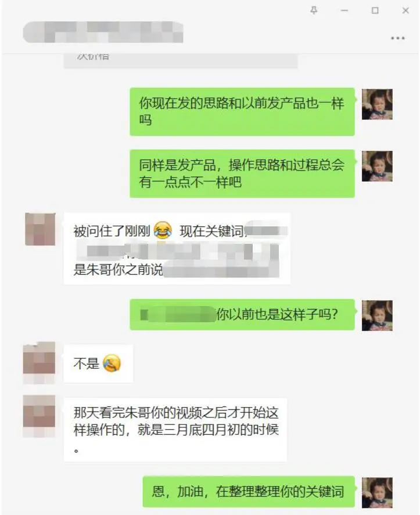Minimize the chat window
420x515 pixels.
[x=344, y=10]
